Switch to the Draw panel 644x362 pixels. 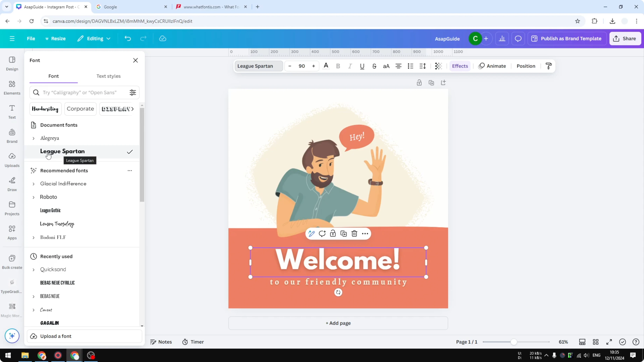click(x=12, y=184)
